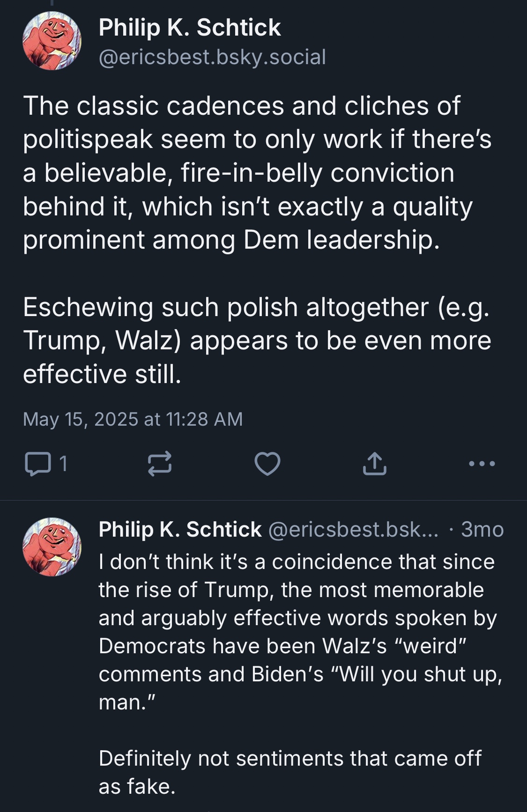527x812 pixels.
Task: Click the 3mo timestamp on the reply
Action: pos(482,529)
